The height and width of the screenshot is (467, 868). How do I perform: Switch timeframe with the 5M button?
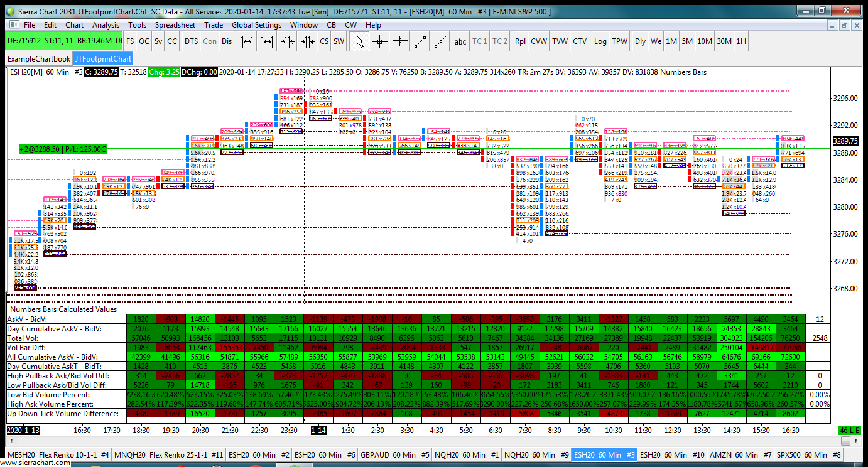tap(687, 41)
